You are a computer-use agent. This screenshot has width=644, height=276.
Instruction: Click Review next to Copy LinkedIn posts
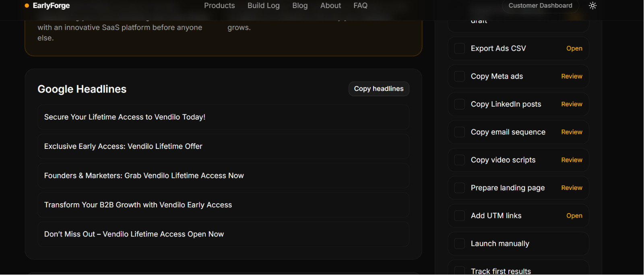pyautogui.click(x=572, y=104)
